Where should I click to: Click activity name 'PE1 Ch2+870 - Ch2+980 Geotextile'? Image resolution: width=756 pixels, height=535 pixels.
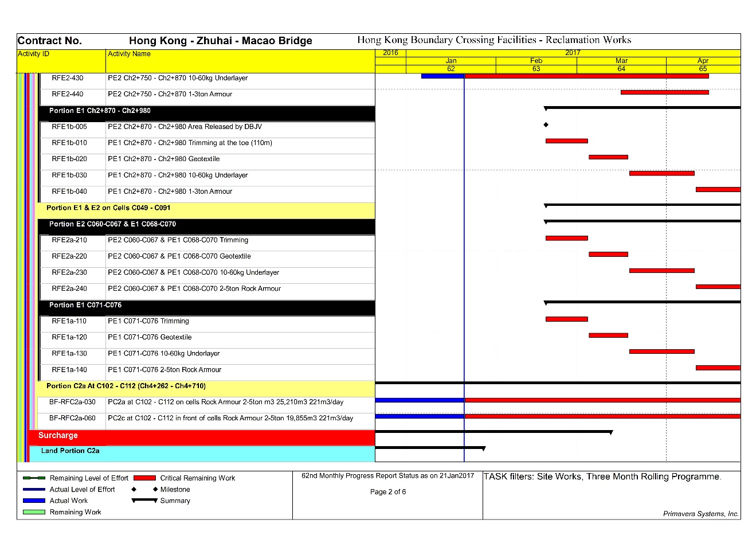163,159
